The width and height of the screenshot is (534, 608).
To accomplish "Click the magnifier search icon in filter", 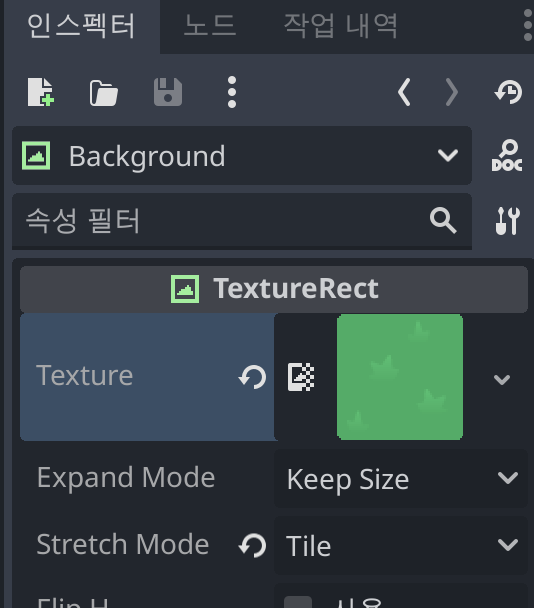I will [x=443, y=220].
